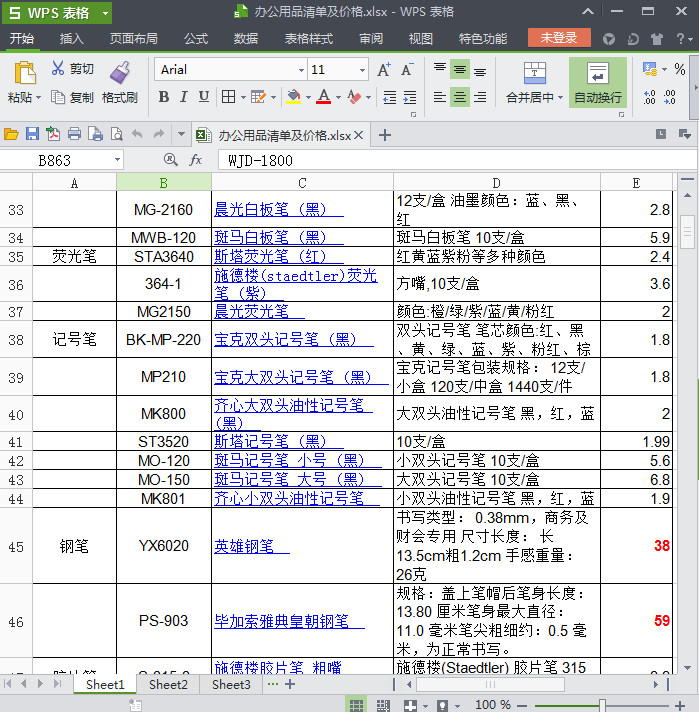Apply Bold formatting
This screenshot has width=699, height=712.
[164, 97]
